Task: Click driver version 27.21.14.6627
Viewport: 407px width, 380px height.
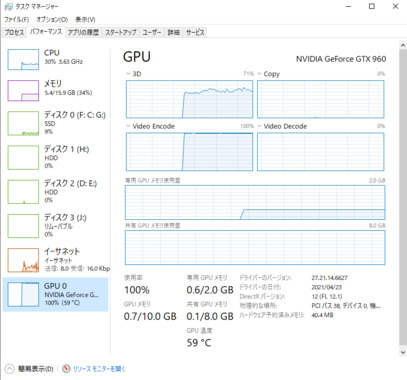Action: click(x=329, y=278)
